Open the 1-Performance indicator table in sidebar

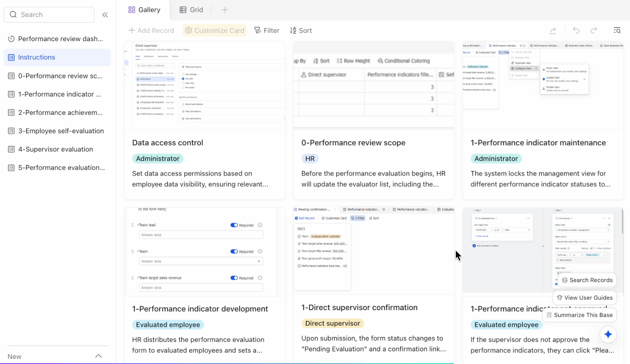[57, 94]
